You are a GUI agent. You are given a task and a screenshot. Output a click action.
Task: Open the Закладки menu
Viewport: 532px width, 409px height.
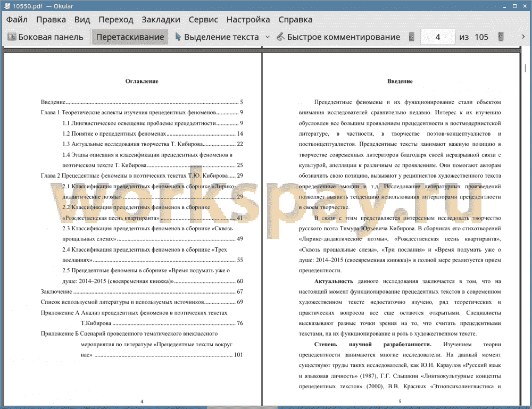pos(161,20)
